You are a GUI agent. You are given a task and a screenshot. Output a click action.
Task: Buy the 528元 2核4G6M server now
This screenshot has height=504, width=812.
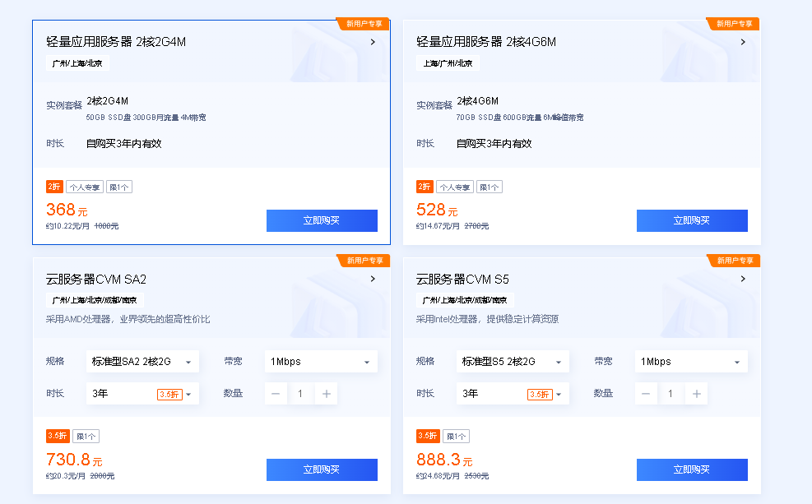coord(692,220)
